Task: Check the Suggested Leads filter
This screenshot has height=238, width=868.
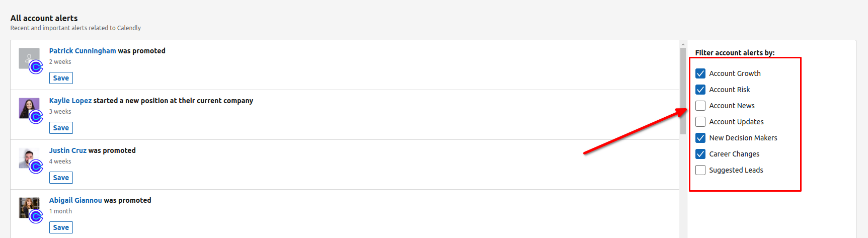Action: pos(700,170)
